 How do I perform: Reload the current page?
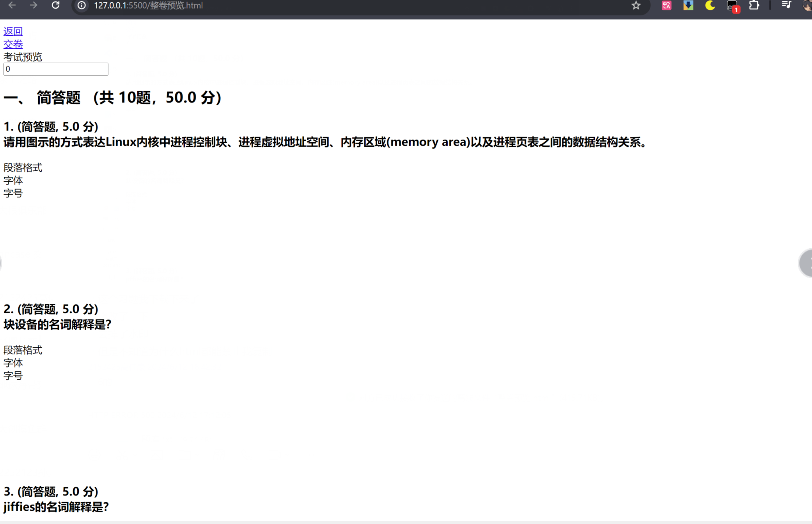56,5
